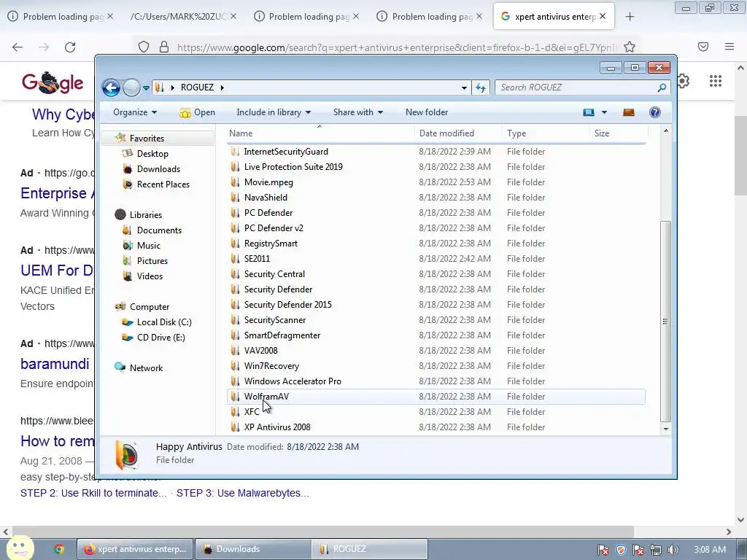
Task: Click Save to Pocket icon in Firefox
Action: (703, 47)
